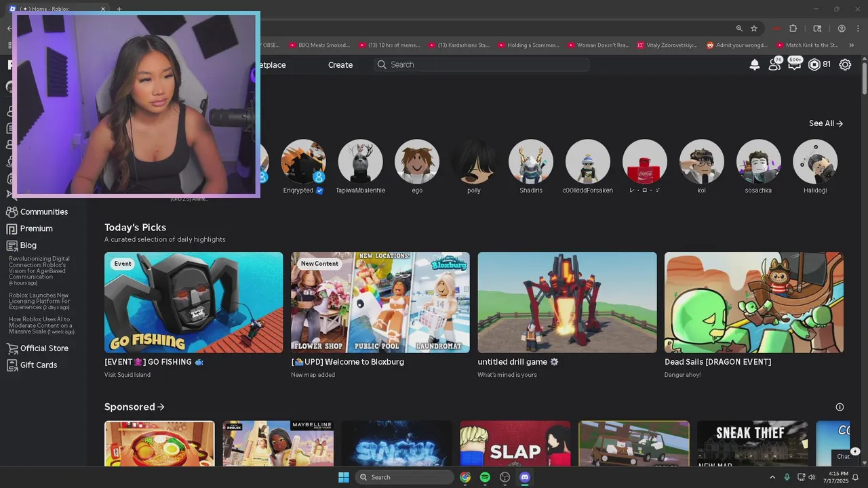Open friend requests icon with 70 badge
The image size is (868, 488).
774,64
